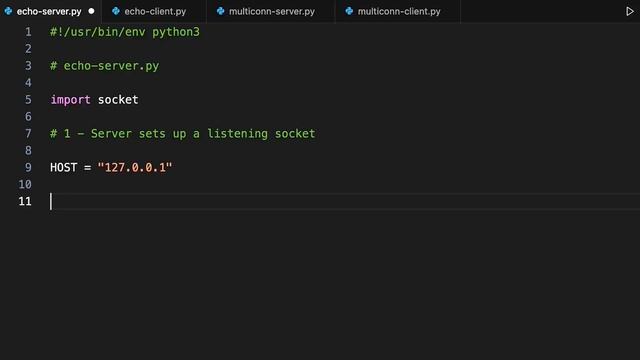Switch to the echo-client.py tab
This screenshot has height=360, width=640.
154,11
